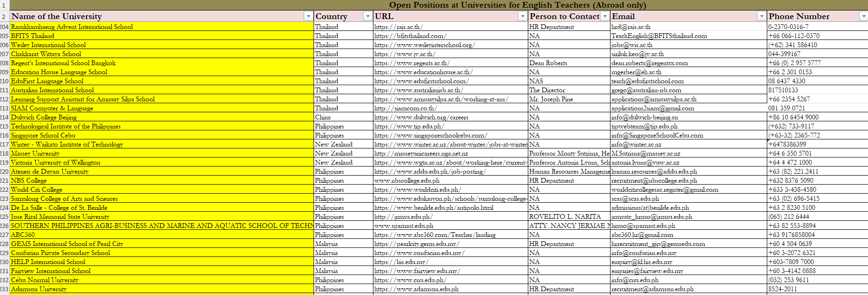Viewport: 868px width, 295px height.
Task: Click the jobs@wis.ac.th email cell
Action: [688, 45]
